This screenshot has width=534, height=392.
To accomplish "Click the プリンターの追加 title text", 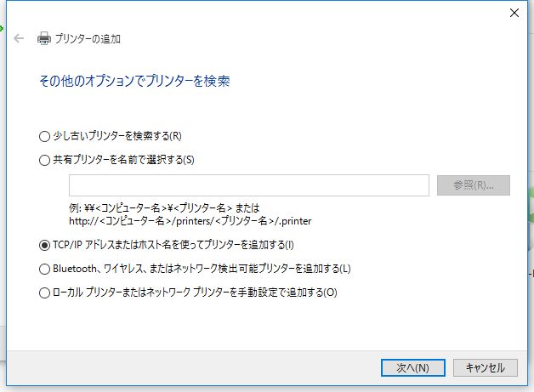I will 88,38.
